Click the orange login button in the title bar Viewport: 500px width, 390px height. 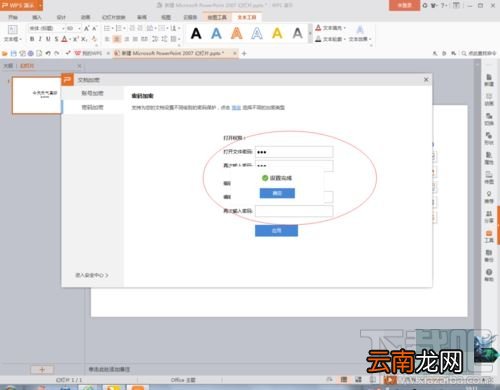[x=404, y=5]
